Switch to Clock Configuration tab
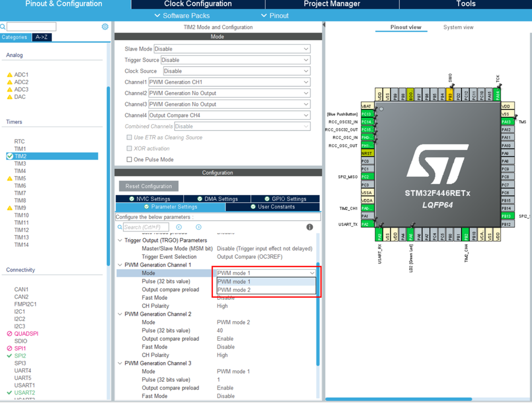The height and width of the screenshot is (403, 532). pyautogui.click(x=198, y=4)
